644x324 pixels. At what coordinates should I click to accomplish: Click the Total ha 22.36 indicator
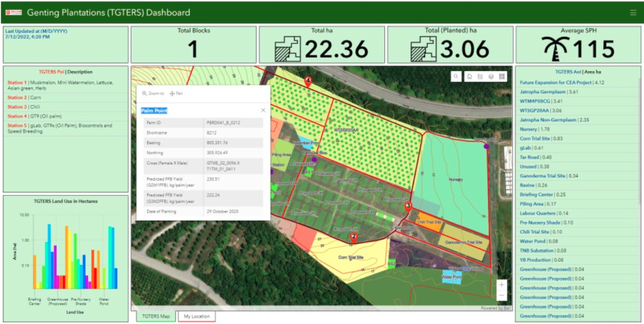tap(321, 45)
